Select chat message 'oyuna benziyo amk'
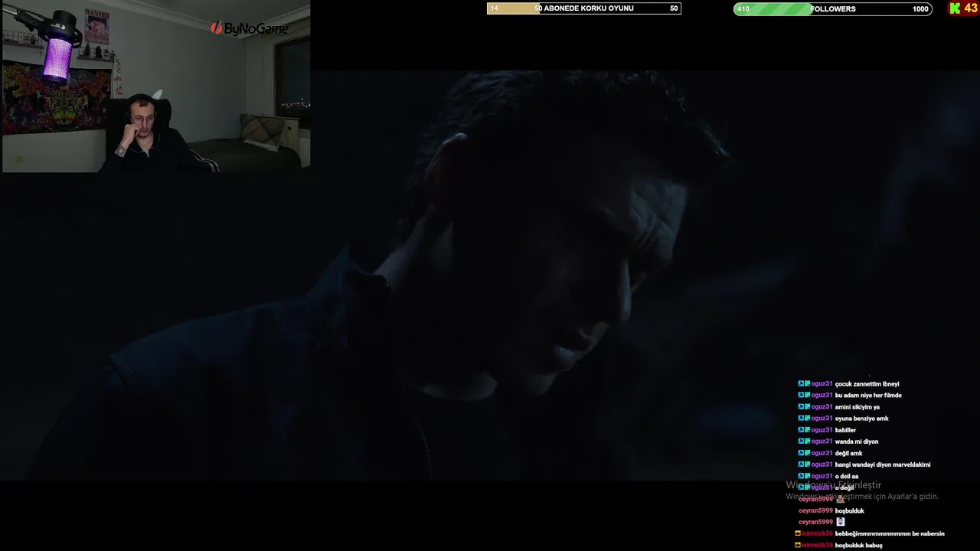 click(x=861, y=419)
